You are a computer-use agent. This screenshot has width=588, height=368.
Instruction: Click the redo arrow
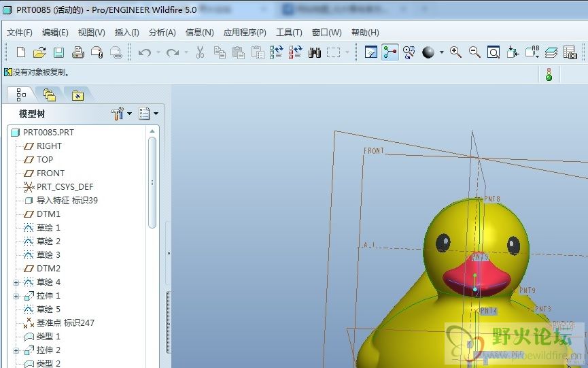point(173,52)
